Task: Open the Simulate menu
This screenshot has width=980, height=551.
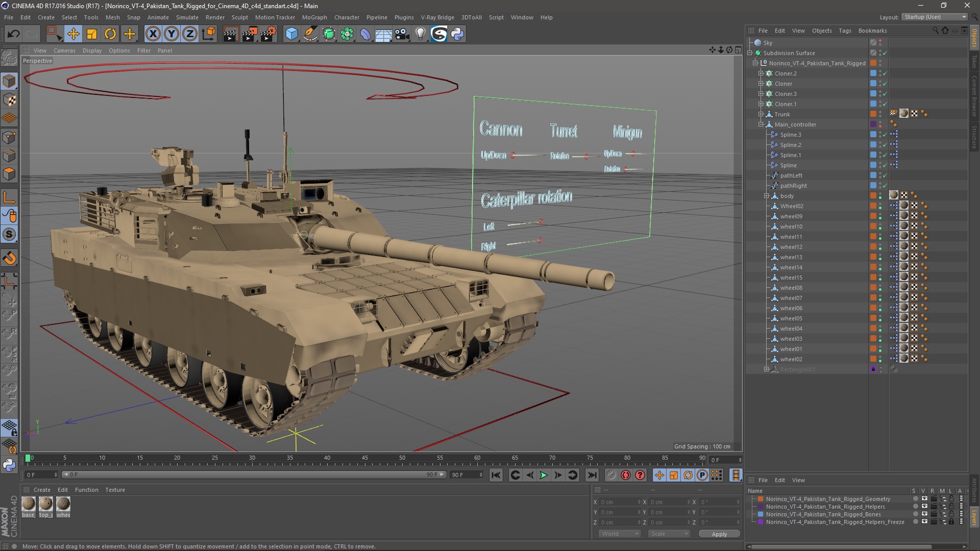Action: point(187,17)
